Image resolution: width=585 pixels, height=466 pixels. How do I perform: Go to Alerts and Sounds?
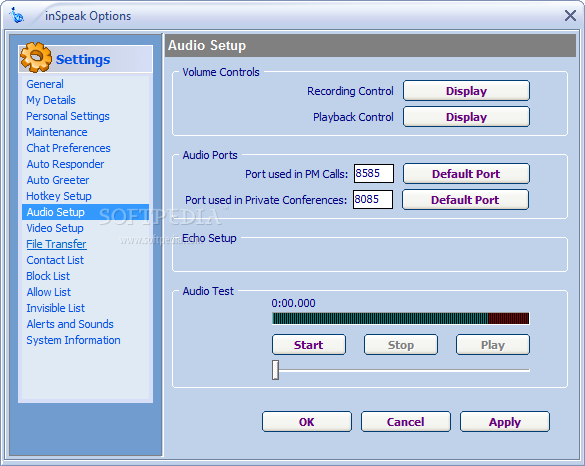tap(70, 324)
